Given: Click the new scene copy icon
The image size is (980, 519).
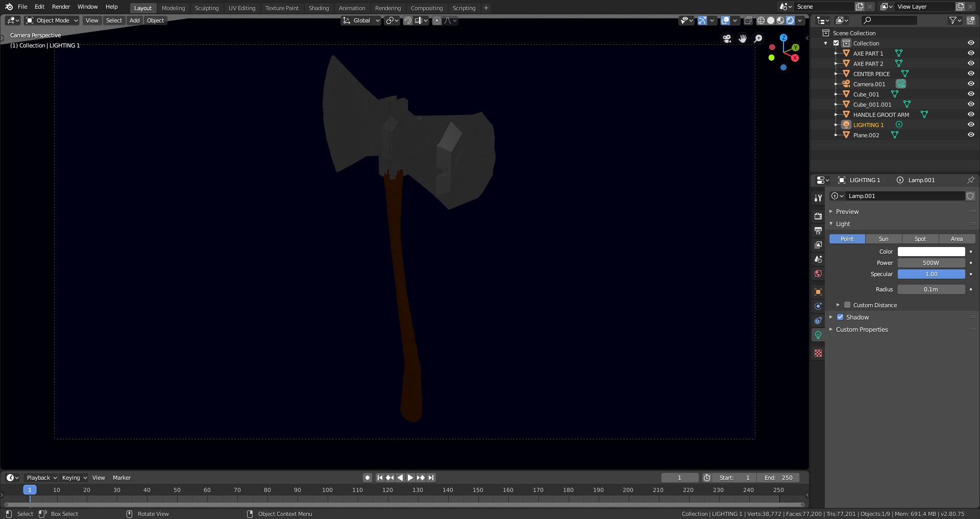Looking at the screenshot, I should [x=860, y=7].
